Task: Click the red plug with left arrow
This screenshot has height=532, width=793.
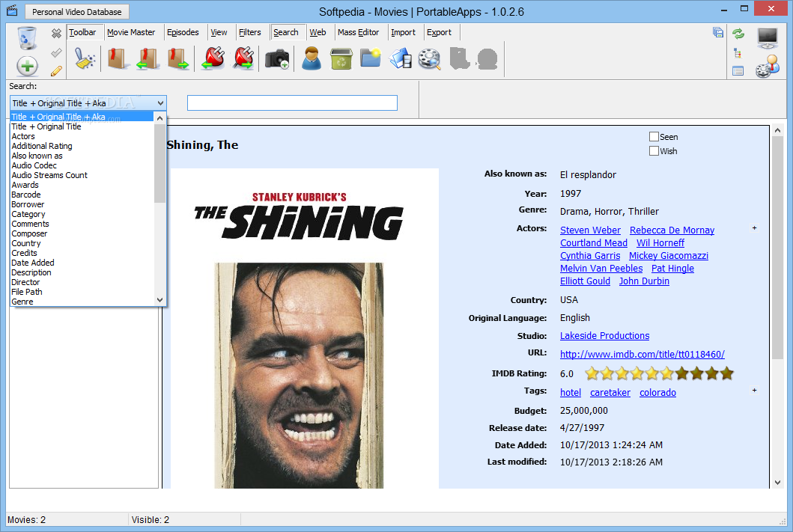Action: pyautogui.click(x=213, y=58)
